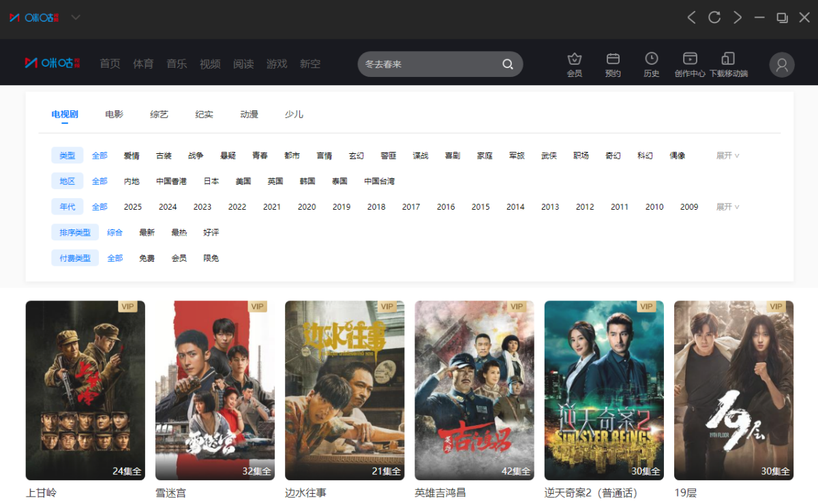Open the 历史 watch history icon
This screenshot has height=504, width=818.
click(x=652, y=59)
